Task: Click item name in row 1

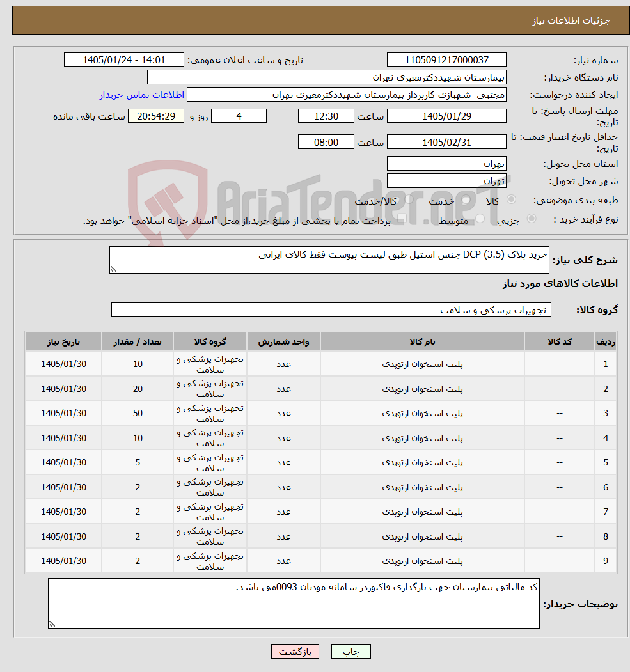Action: [x=422, y=364]
